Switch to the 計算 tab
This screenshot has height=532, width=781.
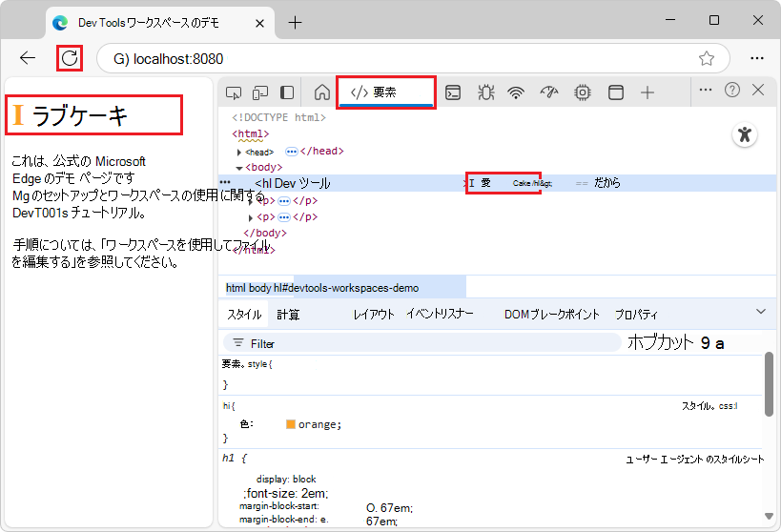[288, 315]
